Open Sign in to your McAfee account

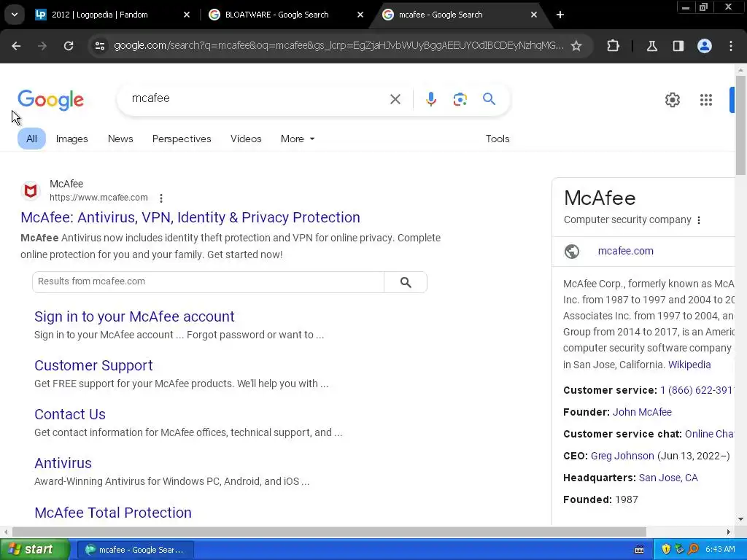click(x=134, y=316)
